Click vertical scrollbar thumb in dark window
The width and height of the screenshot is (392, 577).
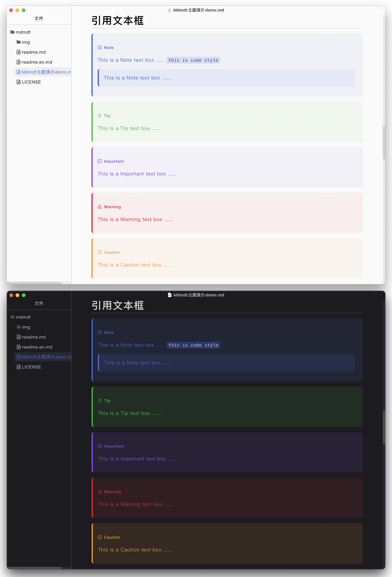point(384,427)
